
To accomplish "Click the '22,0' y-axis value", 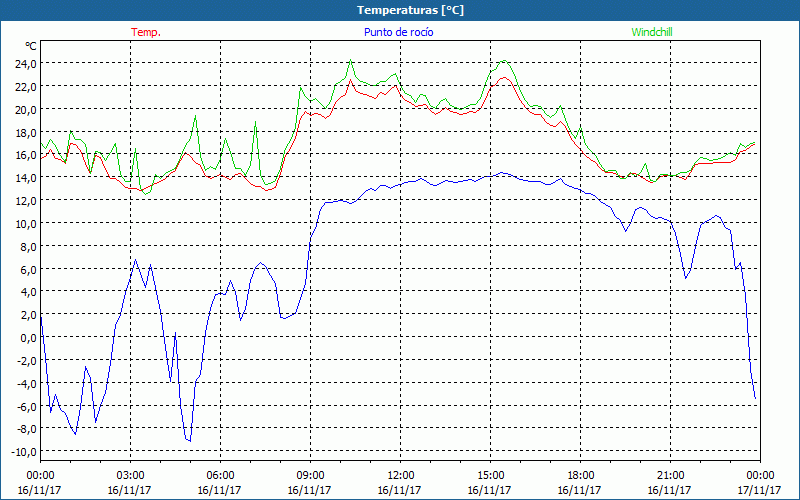I will (x=26, y=87).
